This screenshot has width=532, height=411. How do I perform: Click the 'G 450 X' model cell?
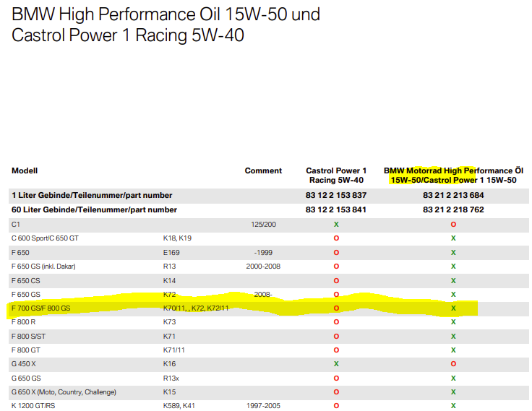[x=23, y=364]
